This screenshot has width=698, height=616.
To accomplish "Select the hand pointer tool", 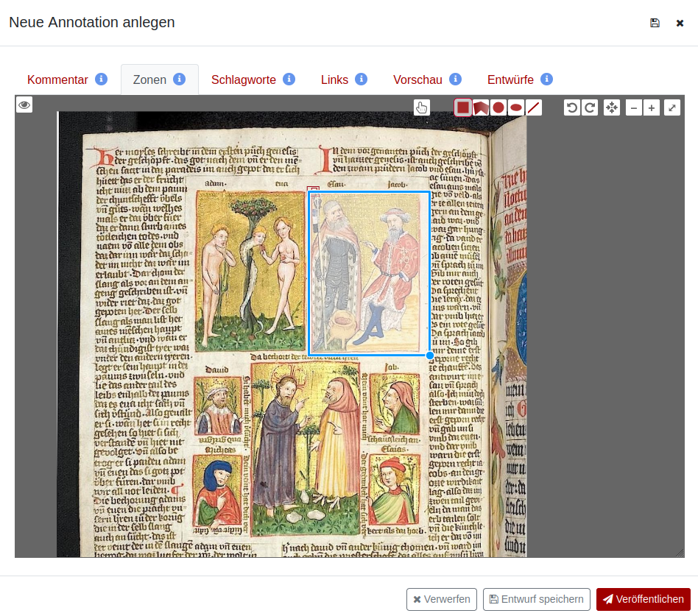I will tap(422, 107).
